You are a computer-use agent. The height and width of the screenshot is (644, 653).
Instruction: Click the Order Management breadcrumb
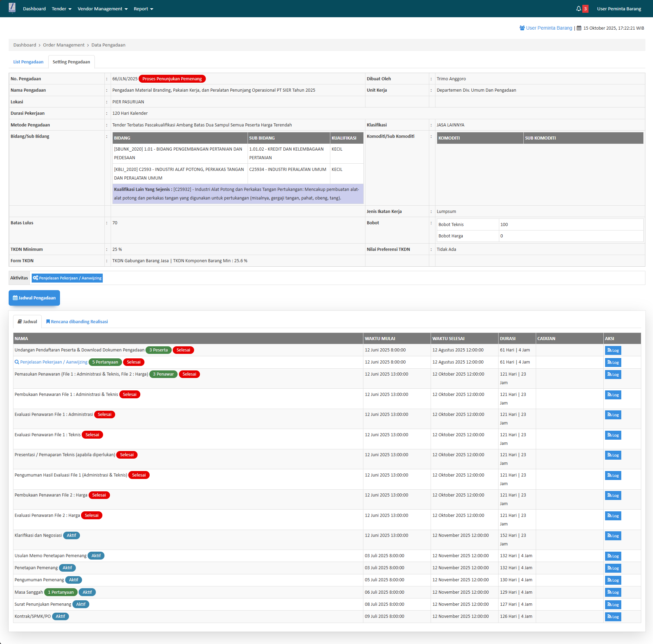click(x=63, y=45)
